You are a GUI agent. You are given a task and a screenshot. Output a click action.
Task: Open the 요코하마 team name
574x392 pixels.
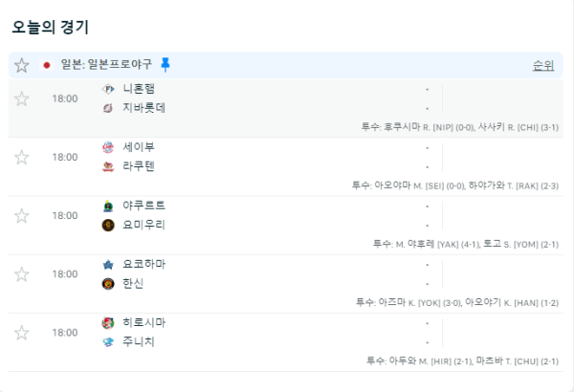click(143, 264)
